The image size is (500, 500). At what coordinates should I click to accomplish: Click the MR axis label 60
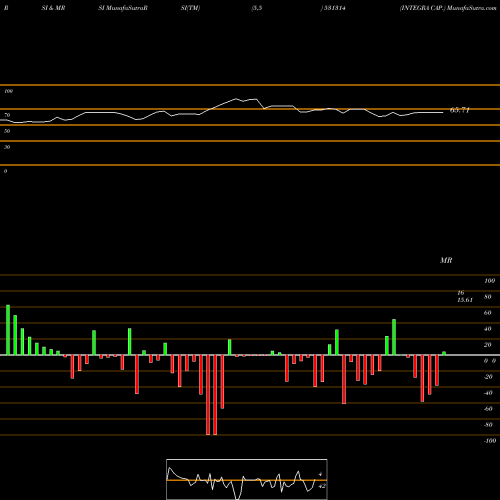point(488,313)
